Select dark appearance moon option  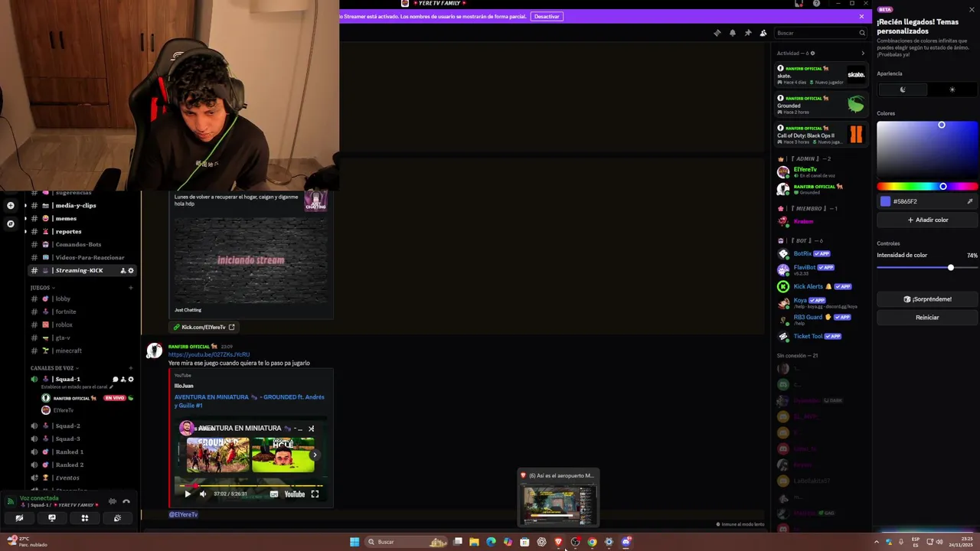(x=903, y=90)
